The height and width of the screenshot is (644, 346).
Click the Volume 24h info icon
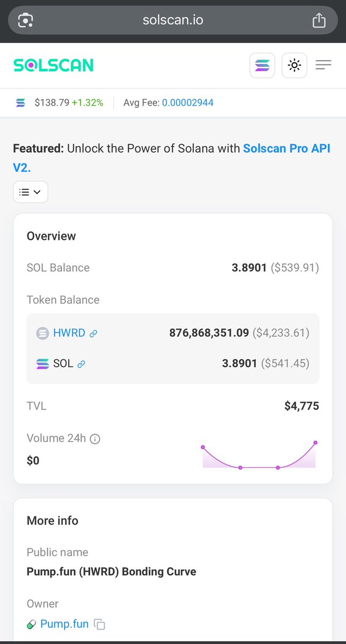click(95, 439)
